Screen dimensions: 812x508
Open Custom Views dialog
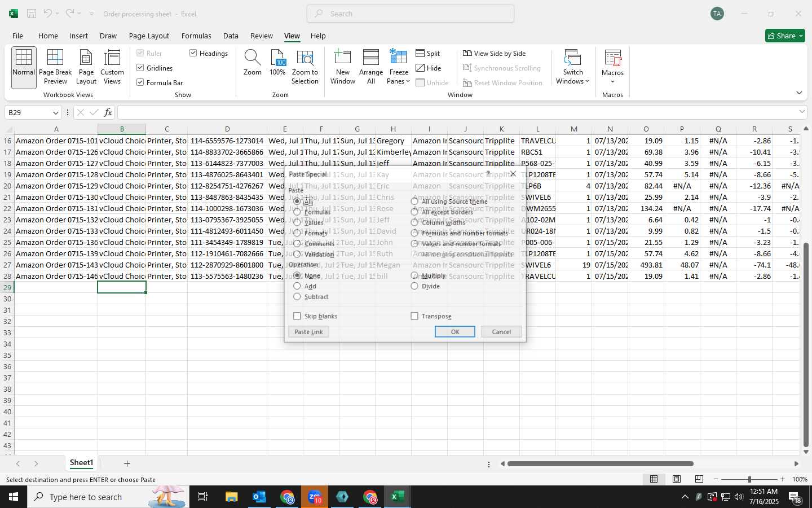point(112,67)
